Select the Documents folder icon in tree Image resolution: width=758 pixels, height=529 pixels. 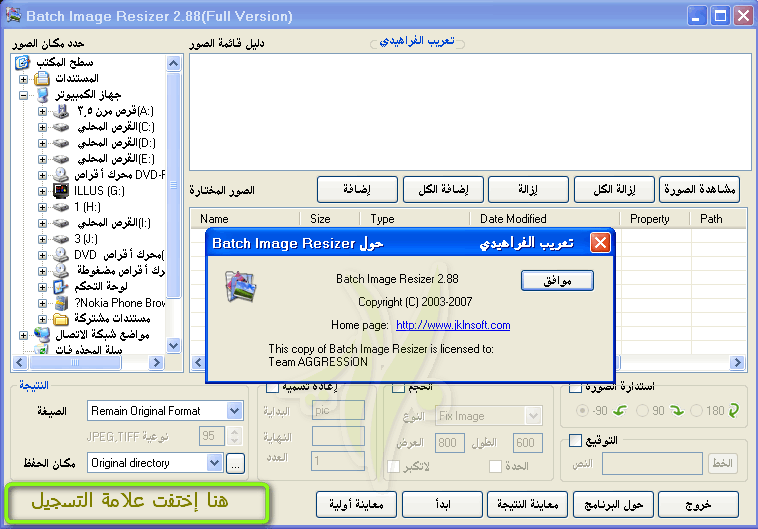click(x=42, y=78)
